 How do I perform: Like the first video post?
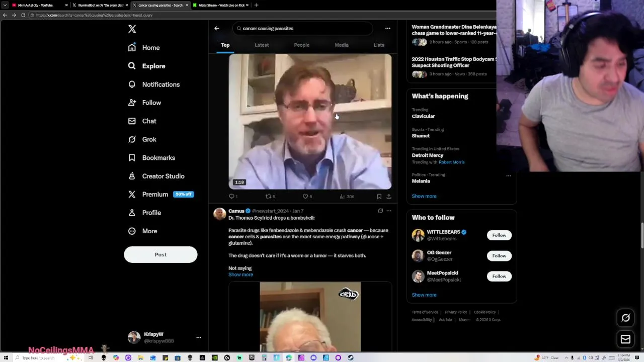(307, 197)
